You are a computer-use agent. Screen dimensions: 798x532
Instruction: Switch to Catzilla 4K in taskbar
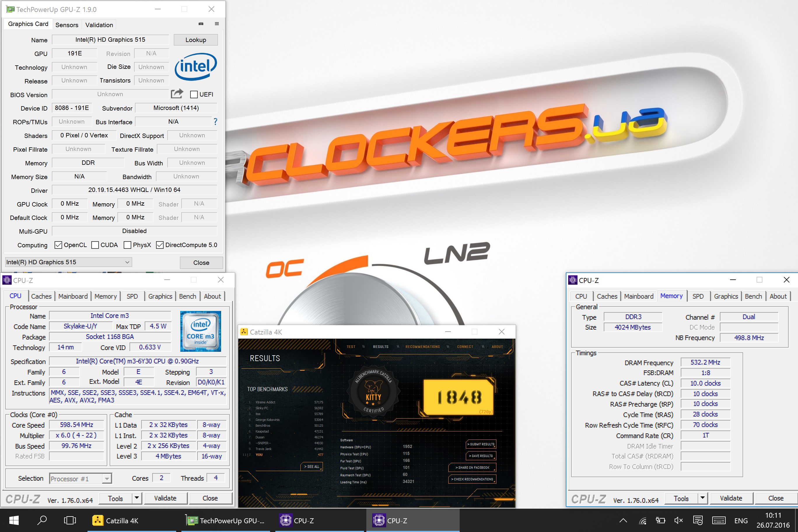point(132,520)
